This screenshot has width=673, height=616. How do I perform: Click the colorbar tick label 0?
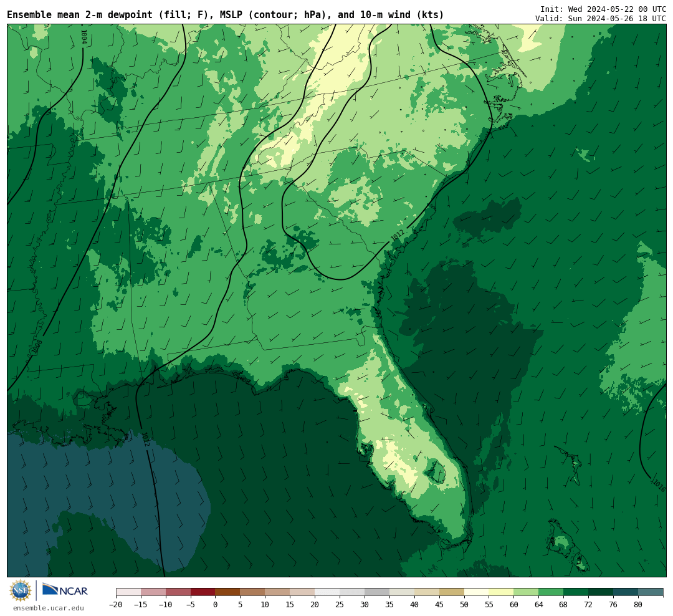pos(216,604)
